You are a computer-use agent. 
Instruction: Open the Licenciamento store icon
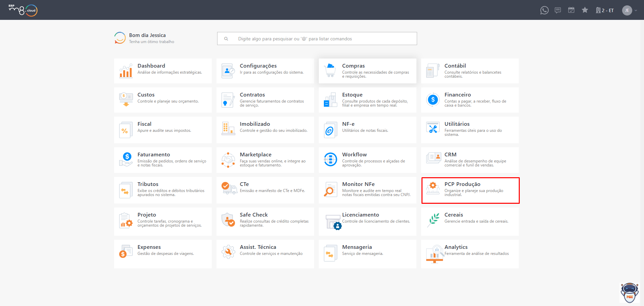coord(334,222)
